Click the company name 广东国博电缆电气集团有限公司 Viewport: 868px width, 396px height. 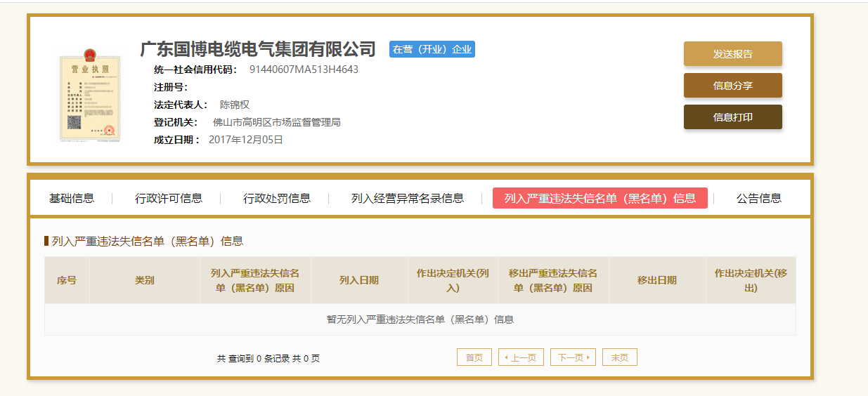pos(258,49)
